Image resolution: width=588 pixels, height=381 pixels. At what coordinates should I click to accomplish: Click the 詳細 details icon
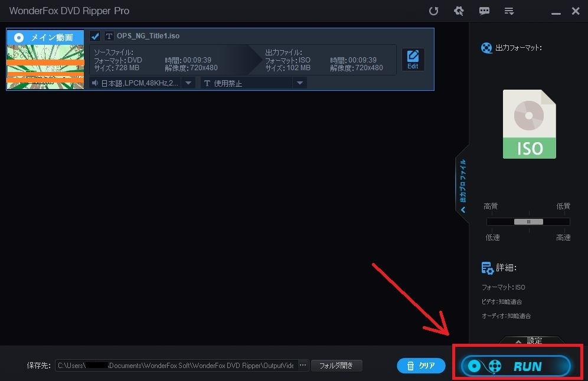(487, 268)
